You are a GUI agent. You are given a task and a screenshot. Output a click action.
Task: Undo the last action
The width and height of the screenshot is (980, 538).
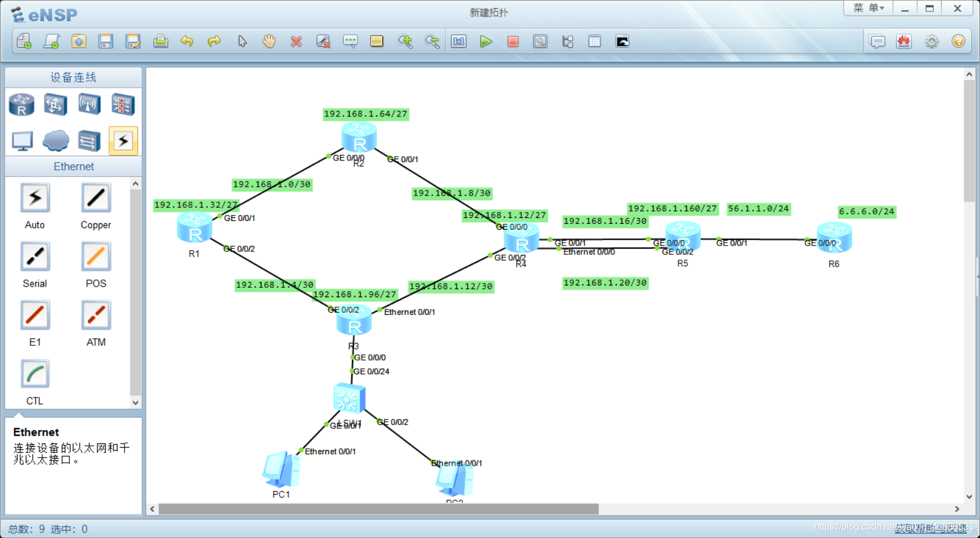[x=187, y=41]
